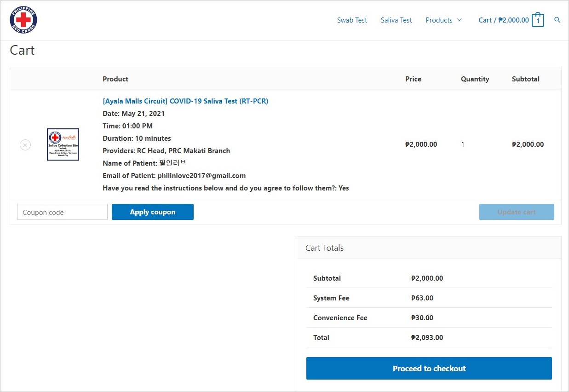Open the Ayala Malls Circuit COVID-19 Saliva Test link
The width and height of the screenshot is (569, 392).
(x=185, y=101)
